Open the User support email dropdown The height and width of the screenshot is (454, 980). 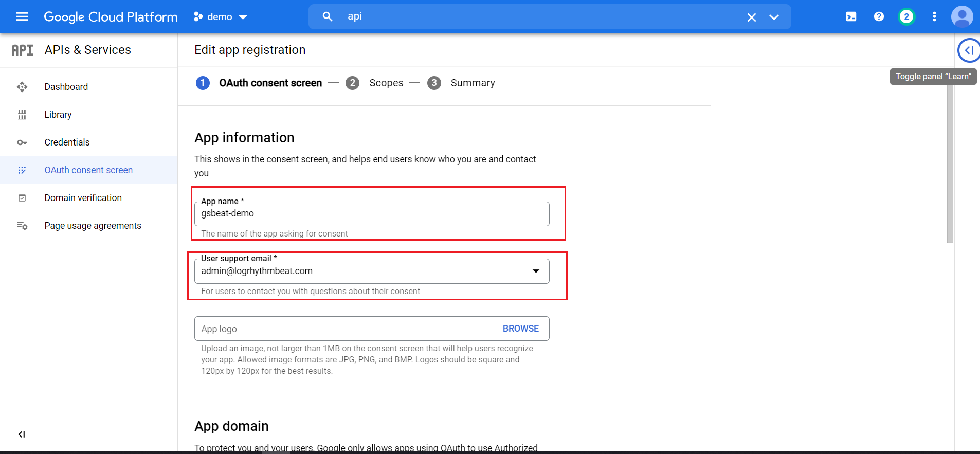click(536, 271)
